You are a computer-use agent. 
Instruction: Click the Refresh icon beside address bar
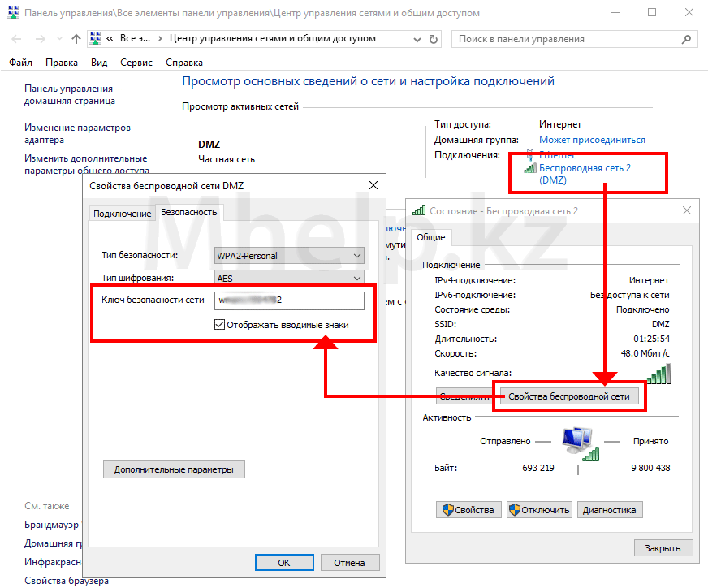pos(434,39)
